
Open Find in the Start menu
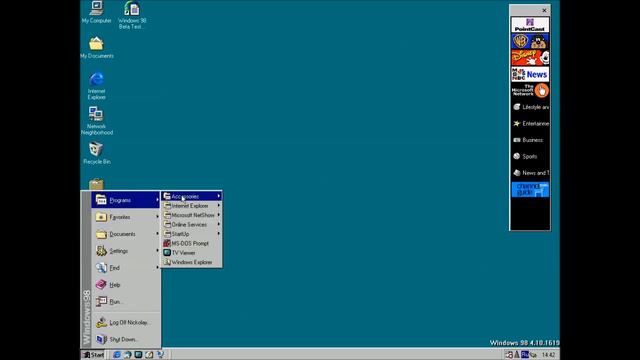click(125, 268)
